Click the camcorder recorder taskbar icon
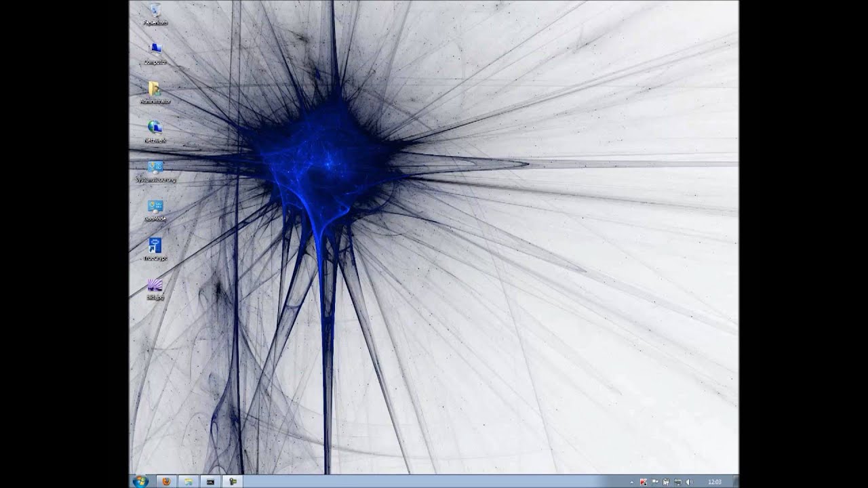Viewport: 868px width, 488px height. point(233,481)
